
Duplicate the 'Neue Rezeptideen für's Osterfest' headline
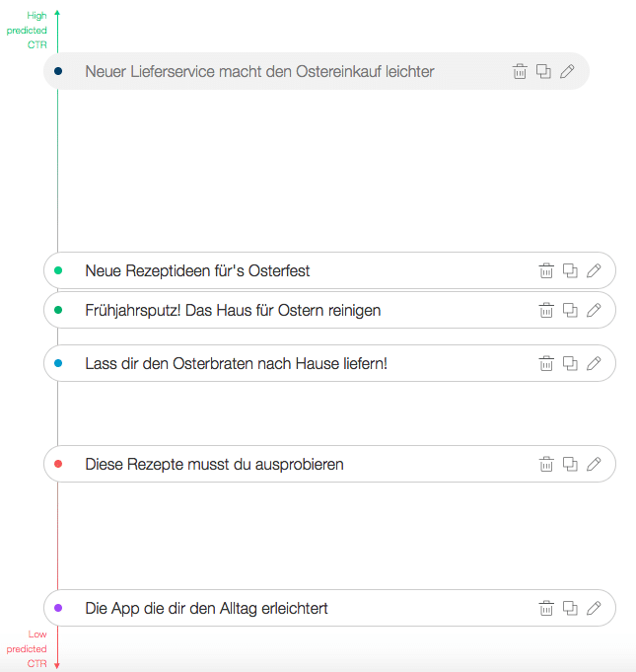[570, 270]
